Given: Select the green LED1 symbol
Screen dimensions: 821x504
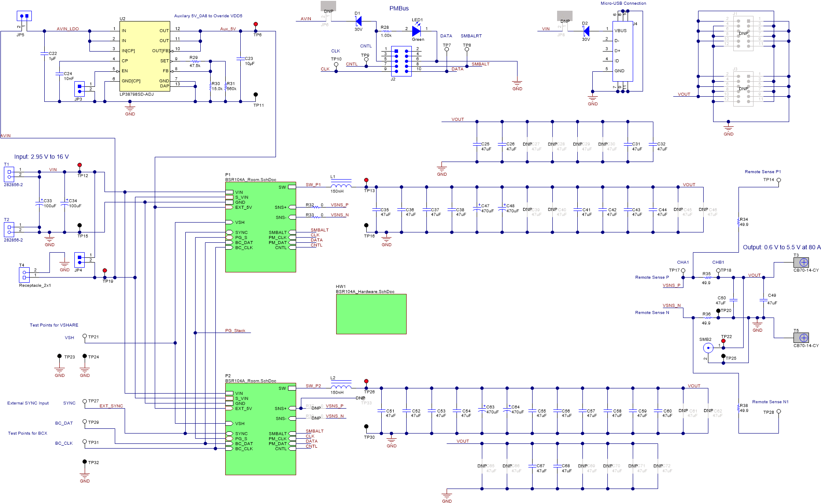Looking at the screenshot, I should (x=415, y=30).
